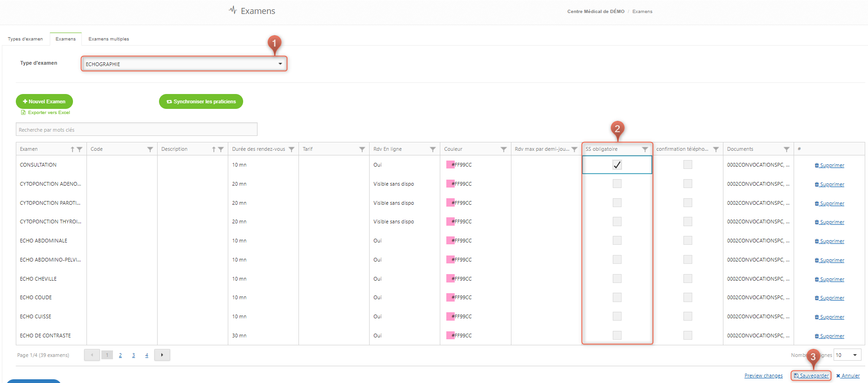Click the Sauvegarder link

pos(811,376)
